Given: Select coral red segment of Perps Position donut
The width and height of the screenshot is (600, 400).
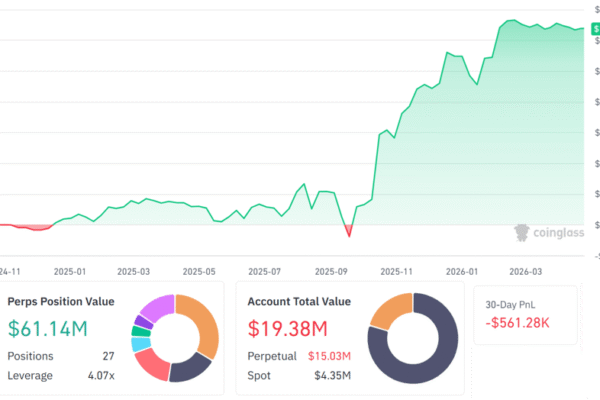Looking at the screenshot, I should (x=151, y=365).
